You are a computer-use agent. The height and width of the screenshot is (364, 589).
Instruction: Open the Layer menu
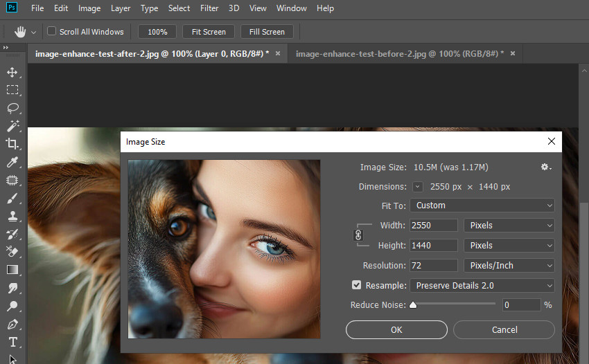pos(121,8)
